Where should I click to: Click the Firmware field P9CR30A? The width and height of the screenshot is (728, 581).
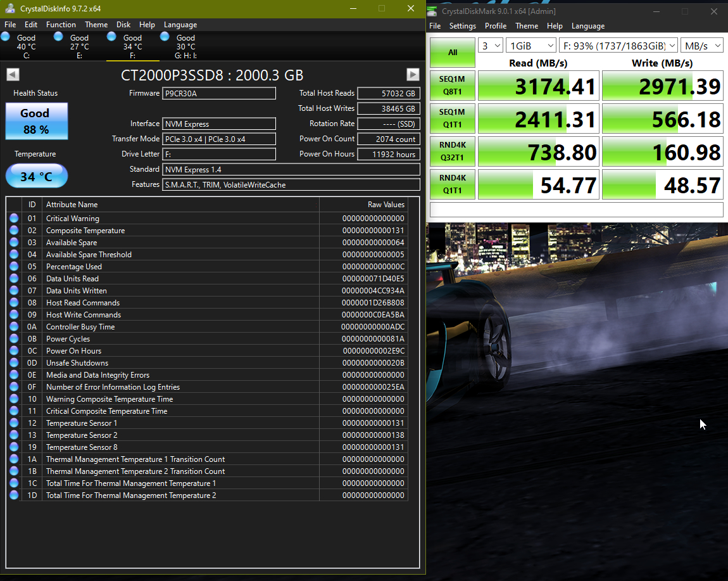click(x=218, y=93)
